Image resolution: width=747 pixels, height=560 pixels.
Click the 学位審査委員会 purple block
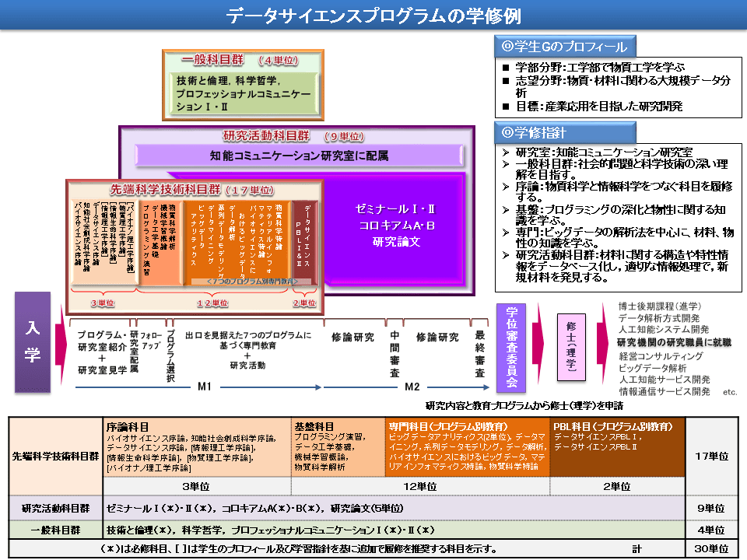point(511,348)
